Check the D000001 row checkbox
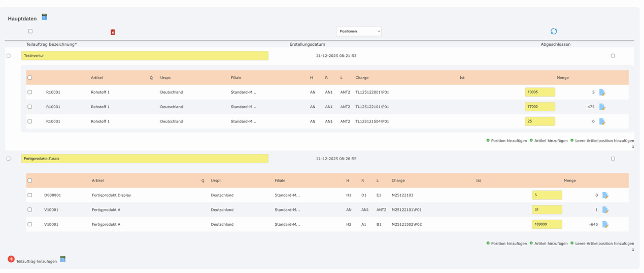This screenshot has width=644, height=273. click(30, 195)
